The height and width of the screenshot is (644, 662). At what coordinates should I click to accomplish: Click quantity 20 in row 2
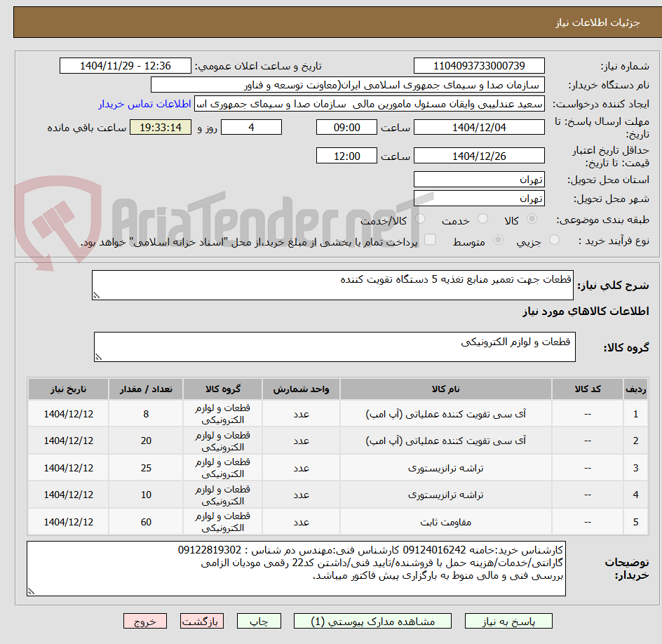146,441
